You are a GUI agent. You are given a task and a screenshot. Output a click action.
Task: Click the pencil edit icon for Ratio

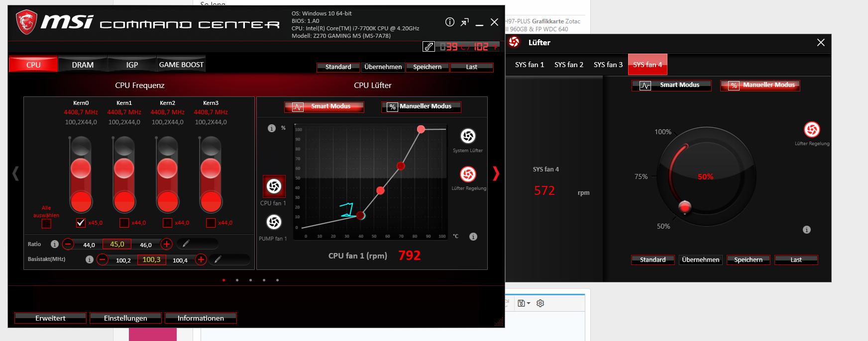pos(186,244)
